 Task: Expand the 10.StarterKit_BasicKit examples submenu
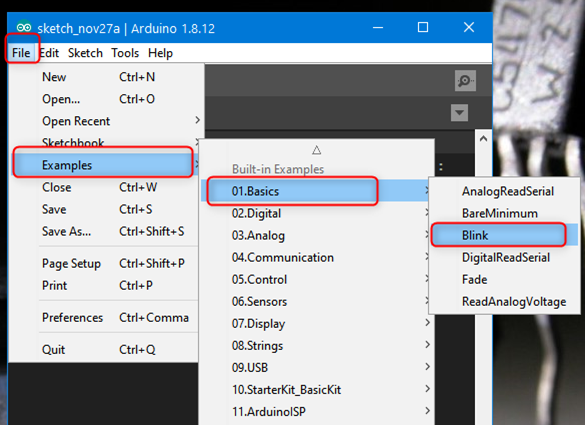[x=316, y=389]
